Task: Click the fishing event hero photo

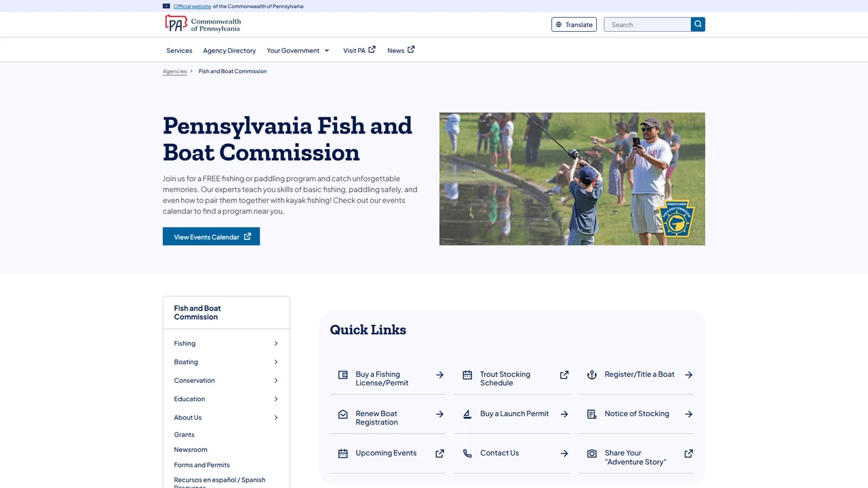Action: point(572,179)
